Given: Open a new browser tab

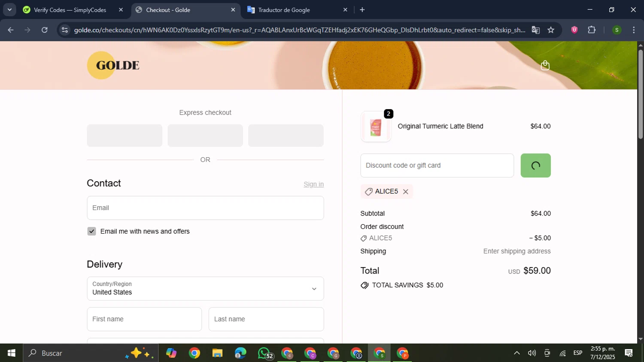Looking at the screenshot, I should coord(362,9).
